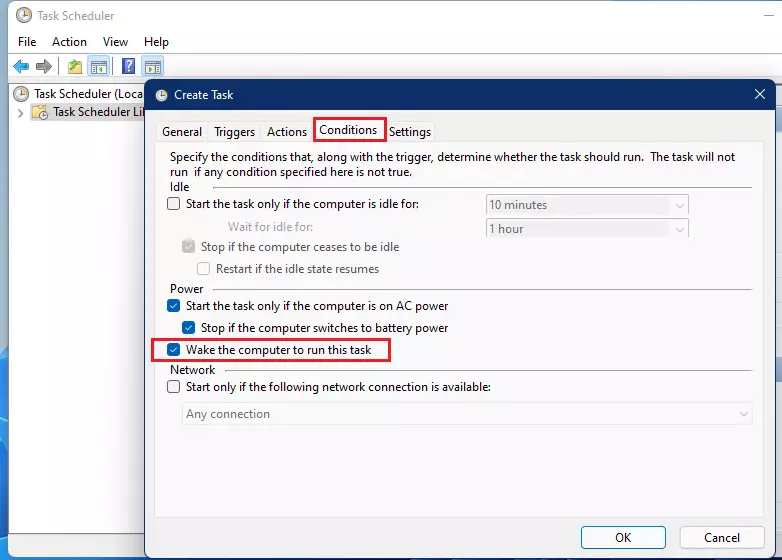
Task: Switch to the Actions tab
Action: 287,132
